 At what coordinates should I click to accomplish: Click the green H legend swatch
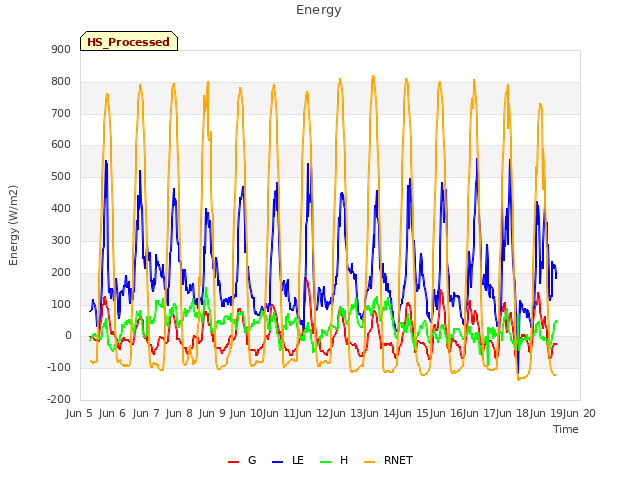point(325,462)
